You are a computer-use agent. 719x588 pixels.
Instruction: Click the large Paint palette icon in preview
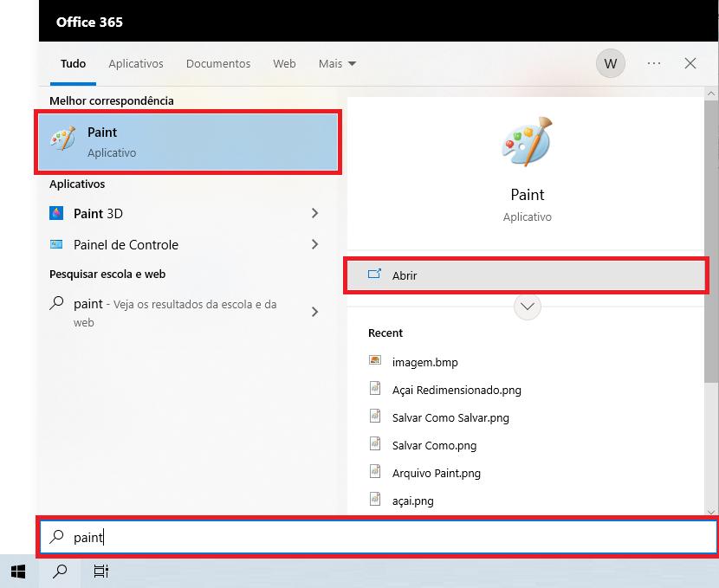pos(528,142)
